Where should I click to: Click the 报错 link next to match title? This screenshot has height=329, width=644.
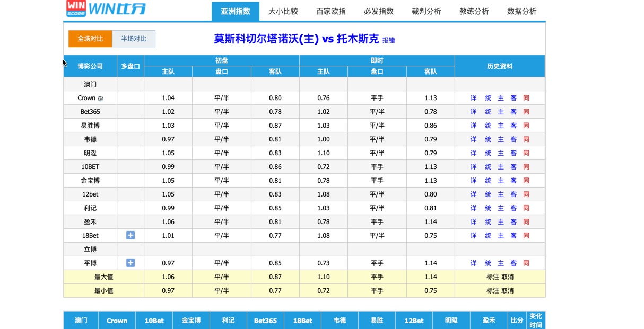point(389,40)
